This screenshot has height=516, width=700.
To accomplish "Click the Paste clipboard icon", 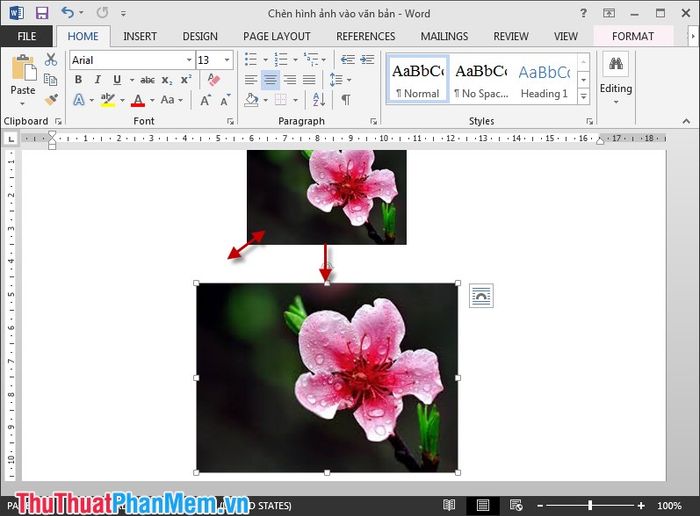I will [x=22, y=76].
